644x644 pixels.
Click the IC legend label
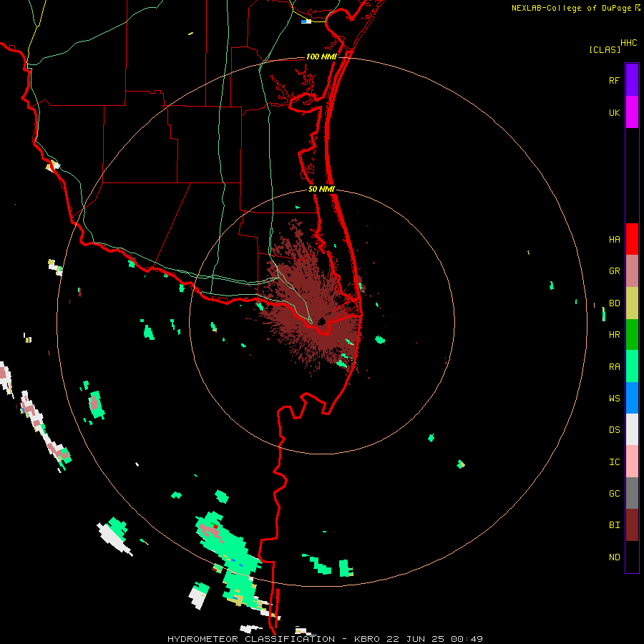tap(614, 462)
